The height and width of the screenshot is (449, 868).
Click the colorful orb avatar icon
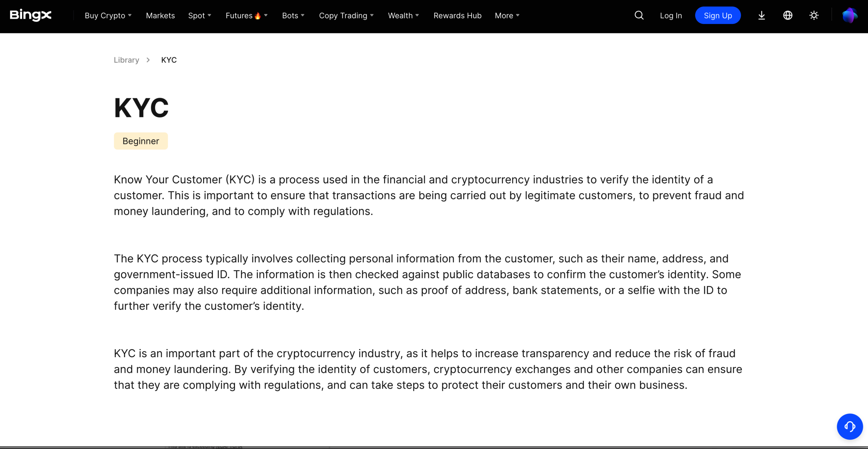point(850,15)
